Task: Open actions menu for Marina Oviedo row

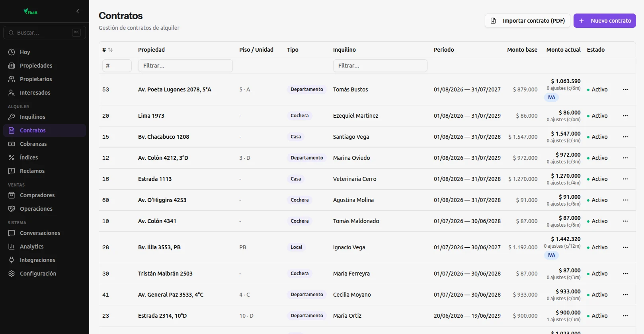Action: (625, 158)
